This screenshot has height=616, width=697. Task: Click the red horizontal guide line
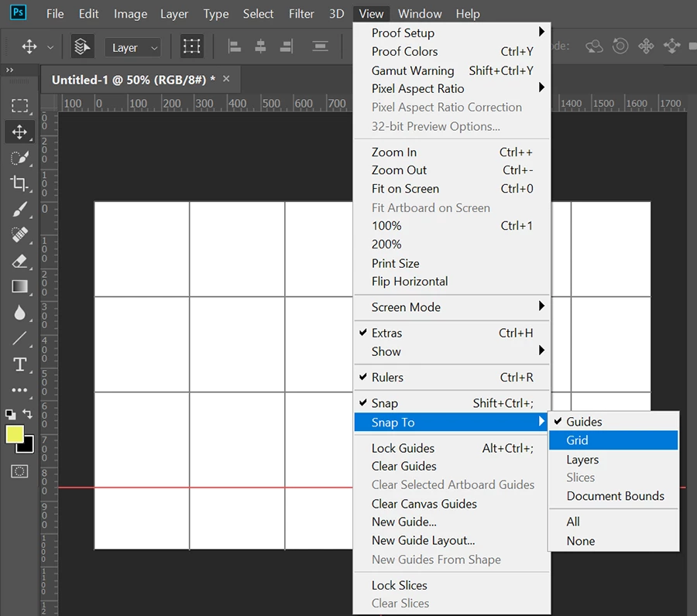point(205,488)
